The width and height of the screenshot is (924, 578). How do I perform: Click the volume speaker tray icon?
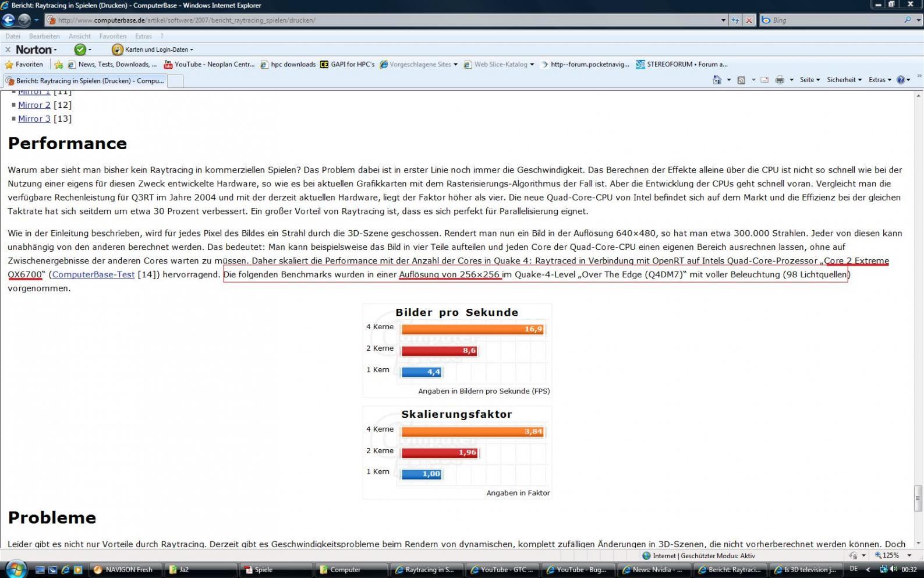point(893,569)
